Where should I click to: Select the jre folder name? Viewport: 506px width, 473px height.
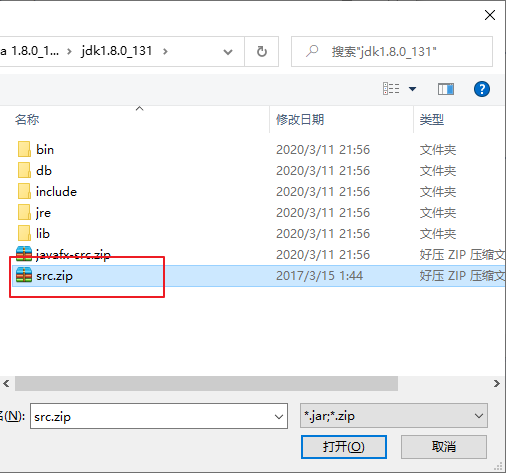43,213
